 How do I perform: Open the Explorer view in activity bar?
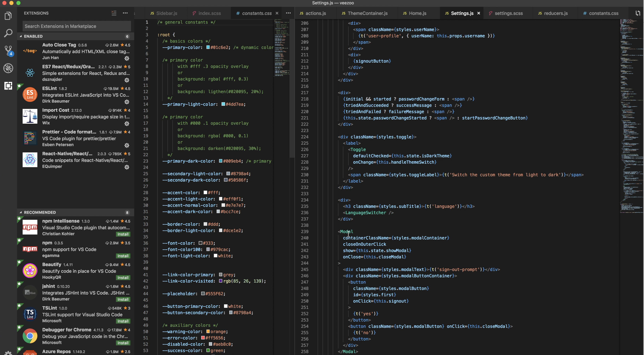(x=8, y=16)
